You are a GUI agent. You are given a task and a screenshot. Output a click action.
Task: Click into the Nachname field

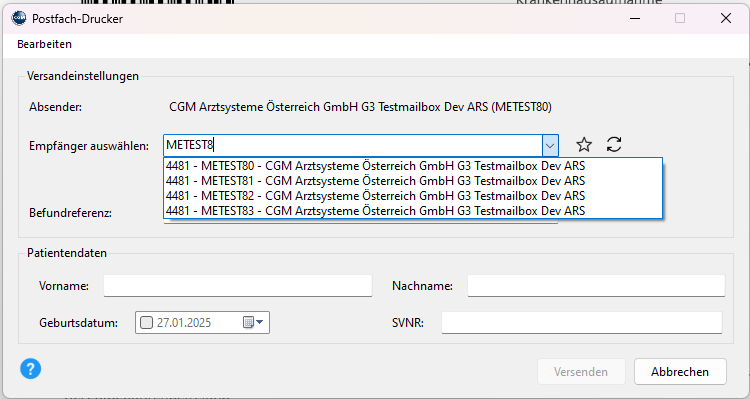point(596,286)
